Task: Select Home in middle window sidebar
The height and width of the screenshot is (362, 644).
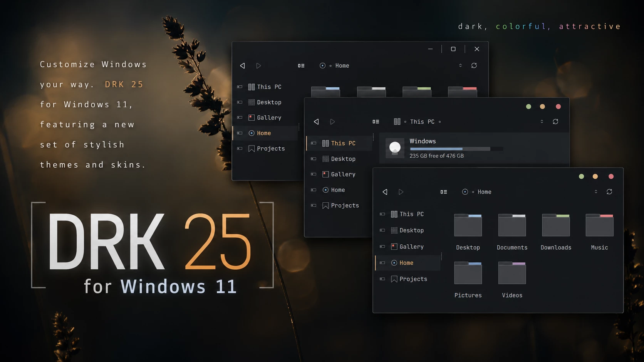Action: pyautogui.click(x=334, y=190)
